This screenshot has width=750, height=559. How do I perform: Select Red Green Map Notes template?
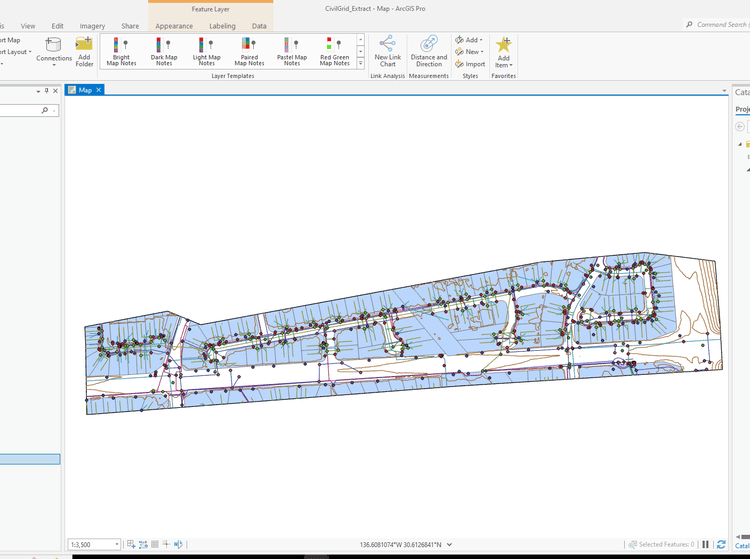tap(334, 51)
